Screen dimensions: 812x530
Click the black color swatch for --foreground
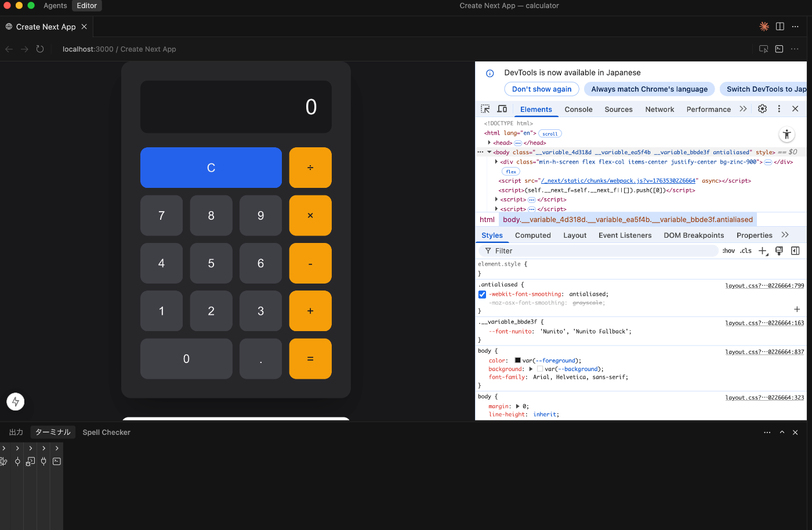point(518,361)
